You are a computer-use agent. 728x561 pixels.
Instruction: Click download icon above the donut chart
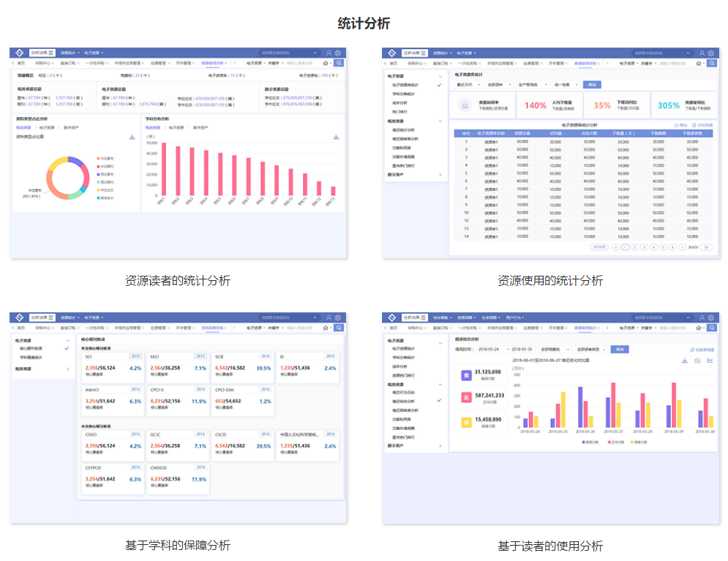pos(132,137)
